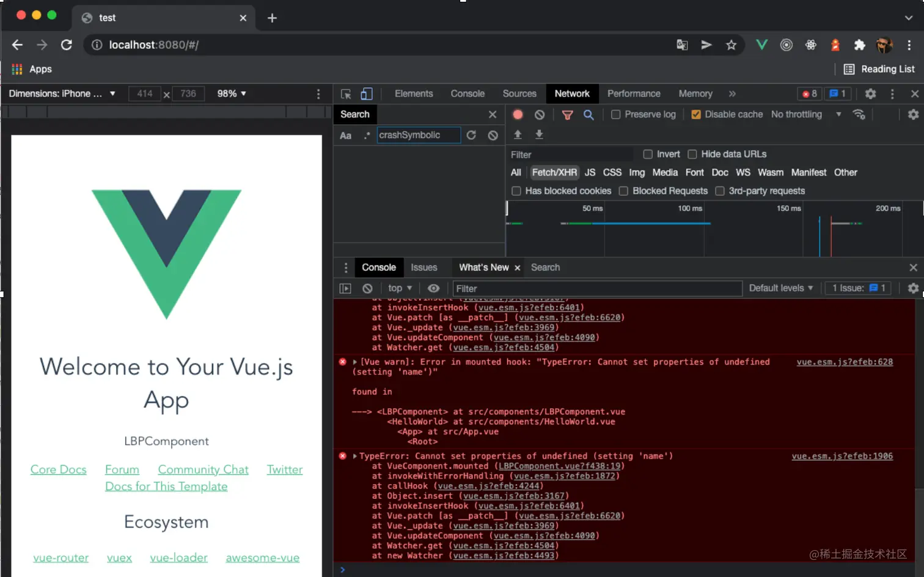Expand the Vue warn error message

click(355, 362)
